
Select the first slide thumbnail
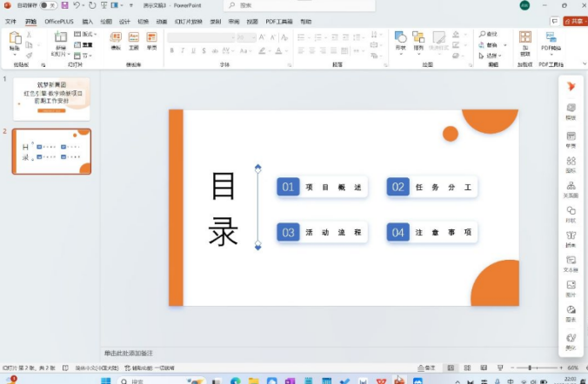(51, 99)
